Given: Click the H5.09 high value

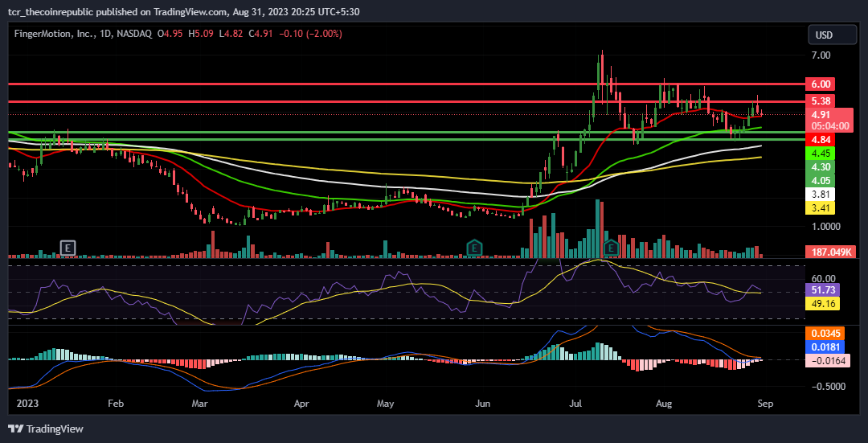Looking at the screenshot, I should tap(201, 34).
